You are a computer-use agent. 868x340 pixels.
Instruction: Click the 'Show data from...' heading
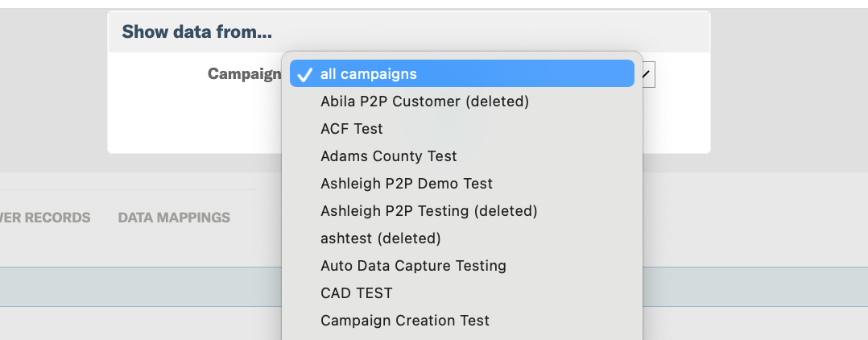(x=196, y=31)
